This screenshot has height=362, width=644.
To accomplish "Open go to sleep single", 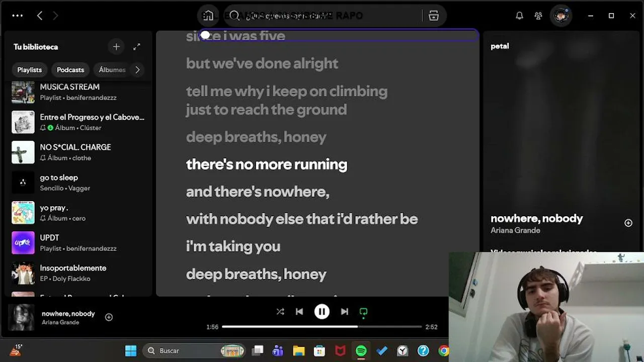I will click(78, 183).
